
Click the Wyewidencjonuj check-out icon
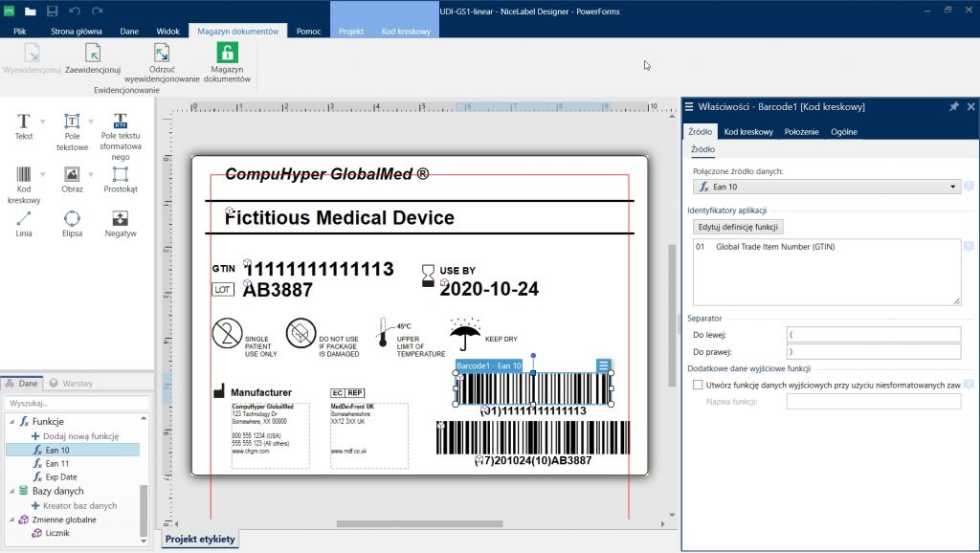(32, 54)
